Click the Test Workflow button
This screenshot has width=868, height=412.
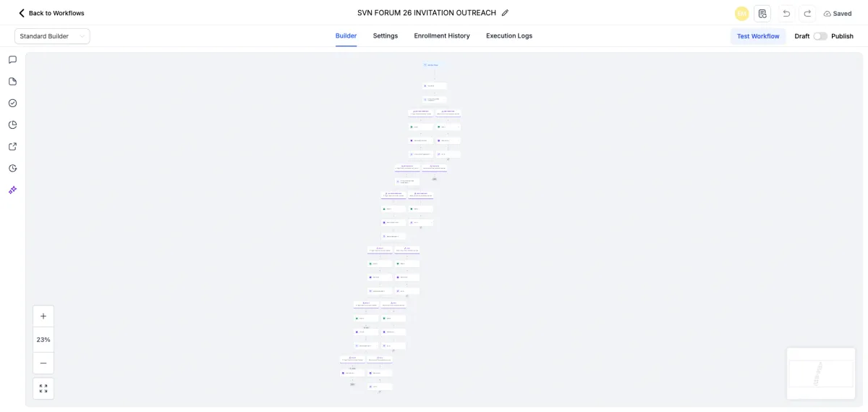758,36
